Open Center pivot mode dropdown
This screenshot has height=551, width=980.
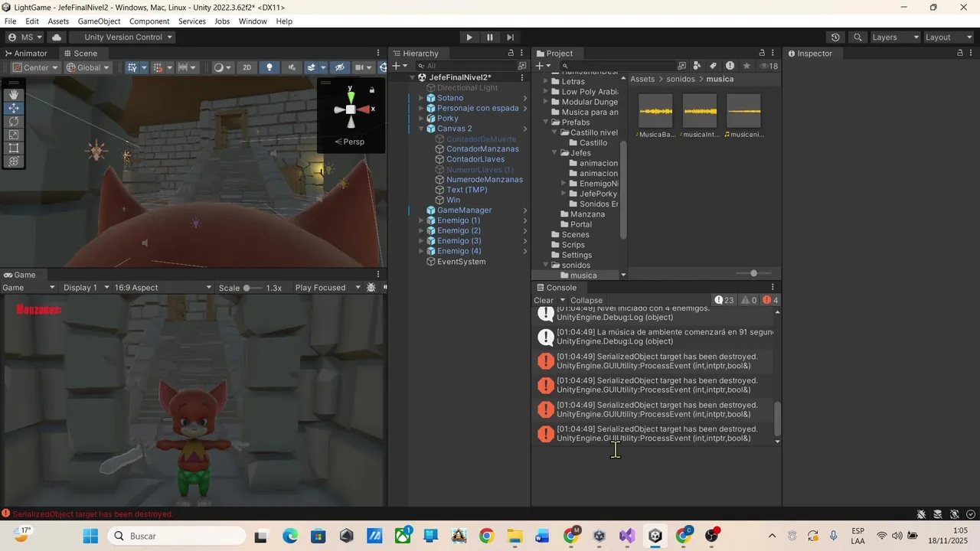coord(34,67)
